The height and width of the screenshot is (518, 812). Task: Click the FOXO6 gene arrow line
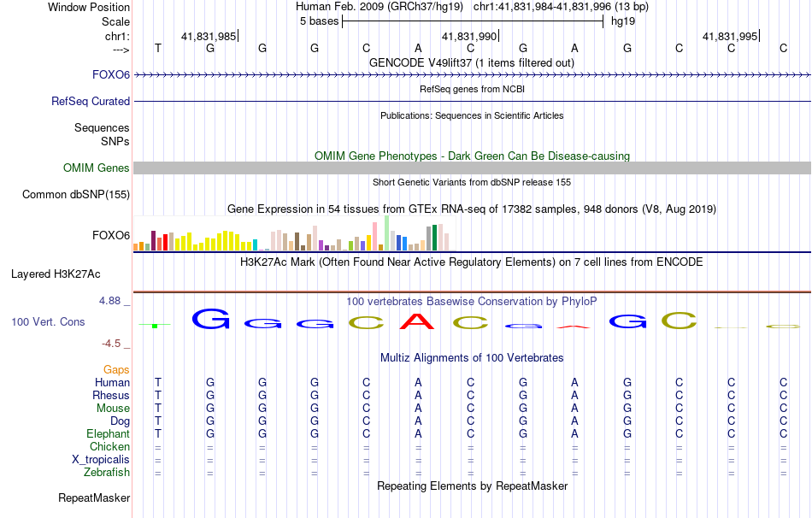point(473,75)
